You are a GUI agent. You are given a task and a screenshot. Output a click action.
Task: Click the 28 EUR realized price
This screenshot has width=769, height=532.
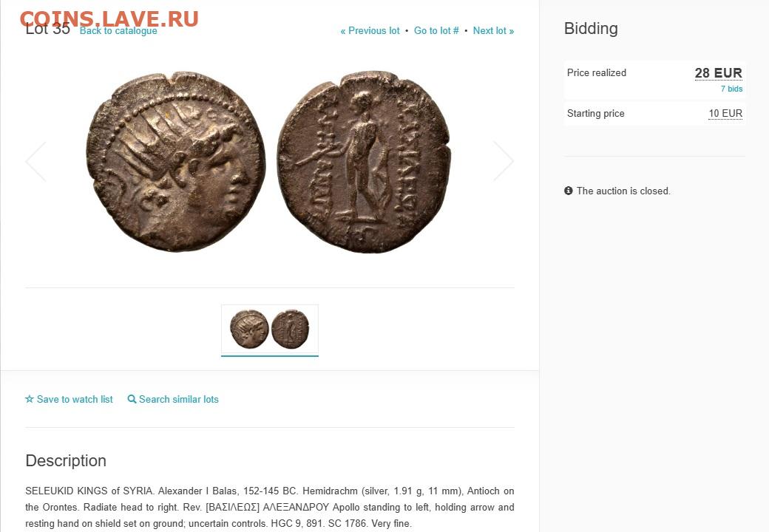718,72
